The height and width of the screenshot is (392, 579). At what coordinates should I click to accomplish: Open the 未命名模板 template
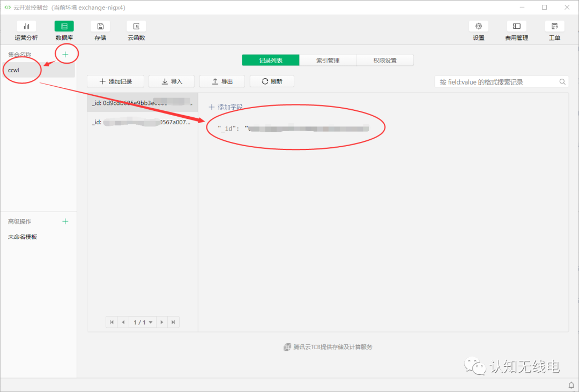[x=23, y=237]
